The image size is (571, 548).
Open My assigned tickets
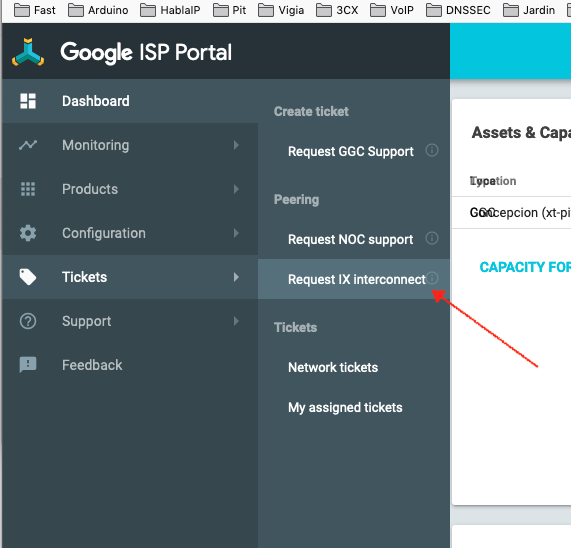point(345,407)
